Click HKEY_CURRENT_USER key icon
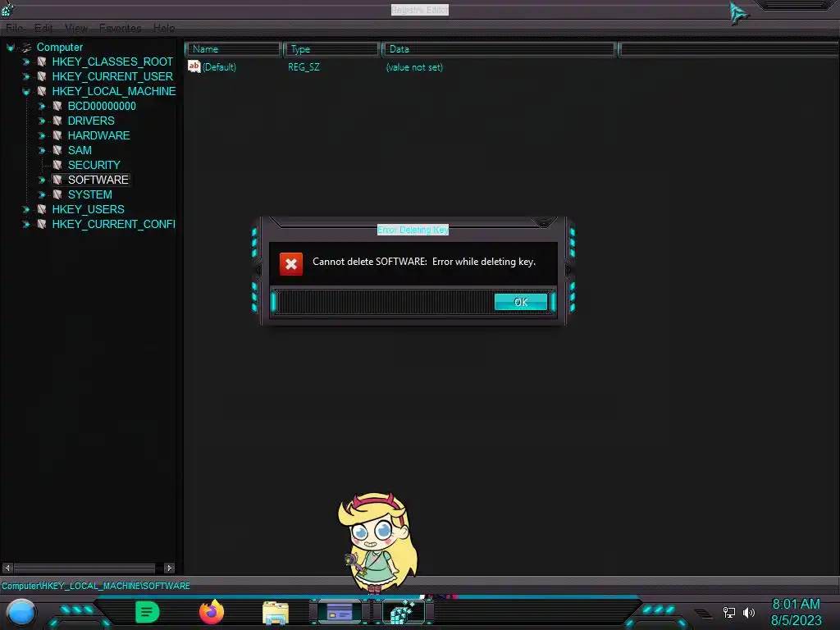The height and width of the screenshot is (630, 840). click(x=42, y=76)
